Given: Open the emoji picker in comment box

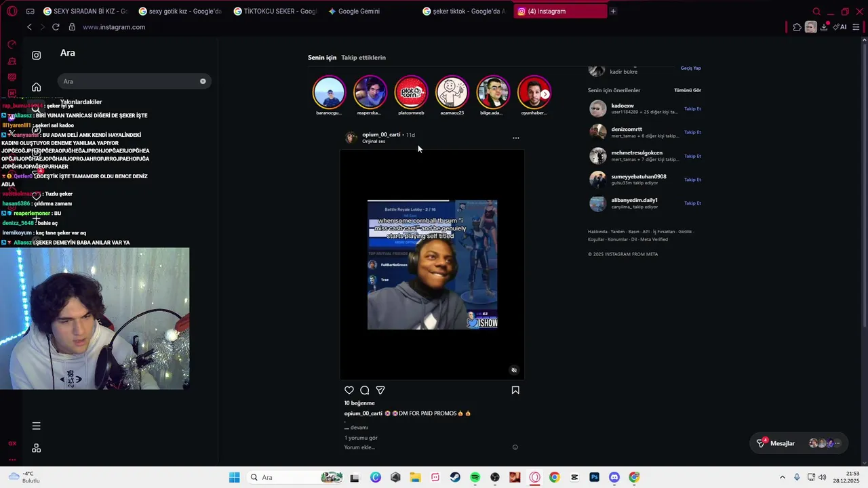Looking at the screenshot, I should [515, 447].
